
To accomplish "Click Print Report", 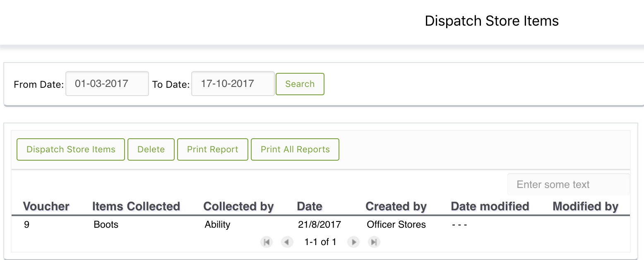I will [213, 149].
